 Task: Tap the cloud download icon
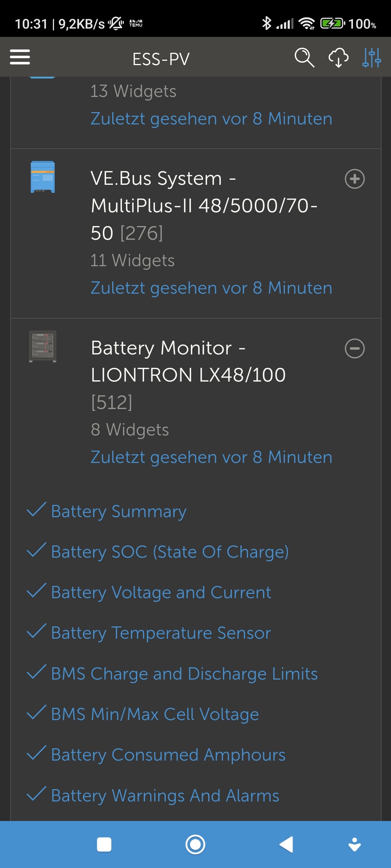click(x=338, y=58)
